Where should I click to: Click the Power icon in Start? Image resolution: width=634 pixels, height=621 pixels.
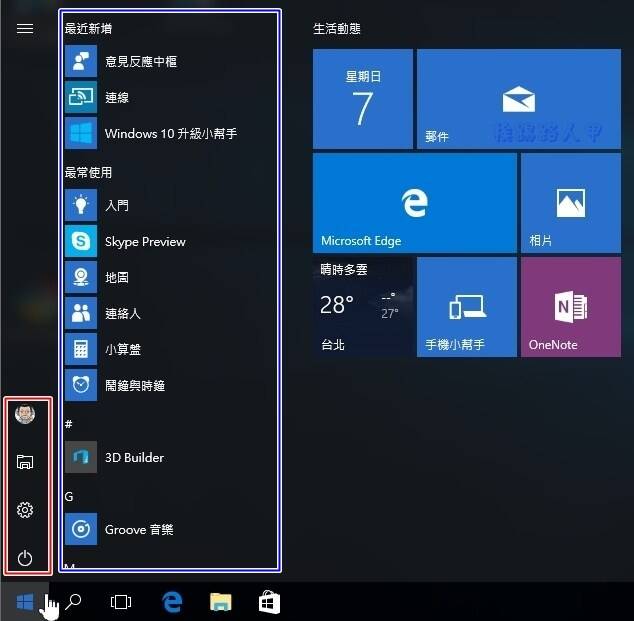(x=25, y=558)
